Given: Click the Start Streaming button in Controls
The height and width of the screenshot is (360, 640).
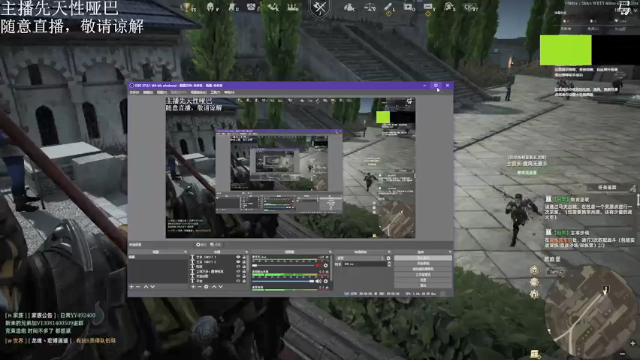Looking at the screenshot, I should tap(423, 258).
